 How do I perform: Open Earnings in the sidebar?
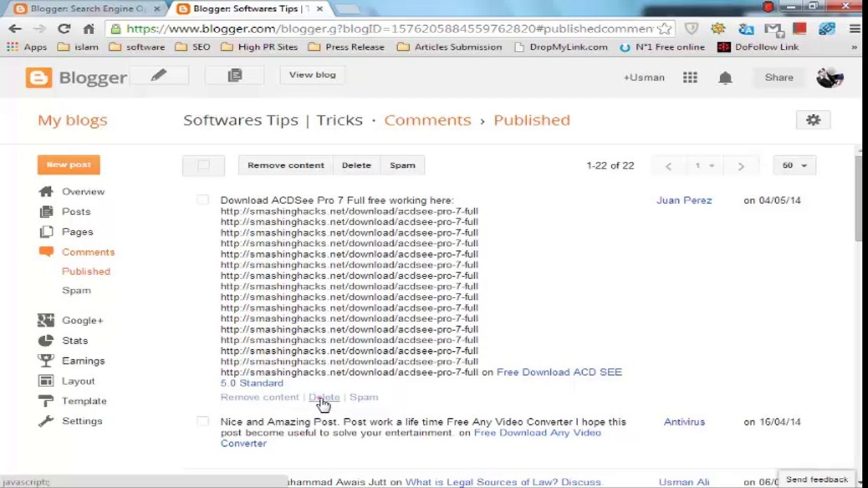pyautogui.click(x=83, y=361)
